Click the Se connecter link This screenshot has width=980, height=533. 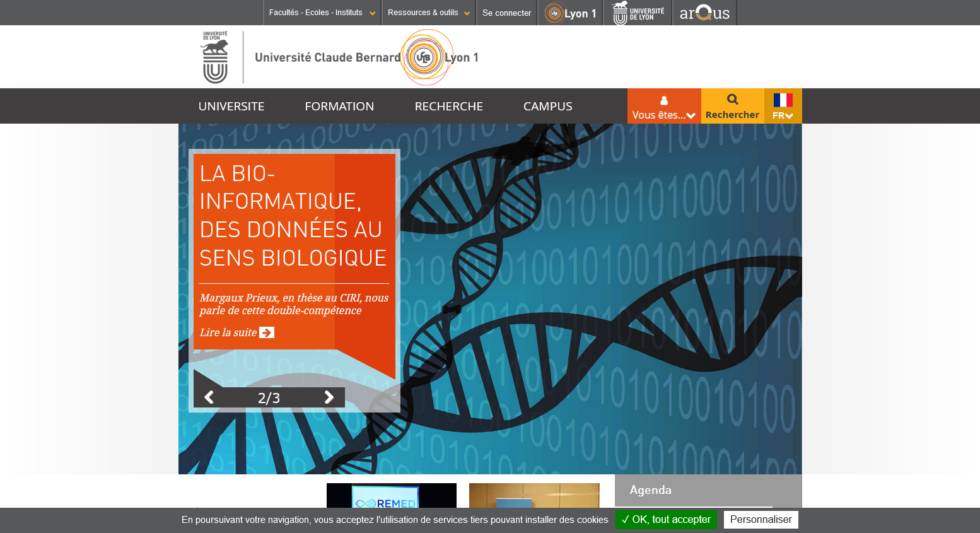[x=506, y=13]
